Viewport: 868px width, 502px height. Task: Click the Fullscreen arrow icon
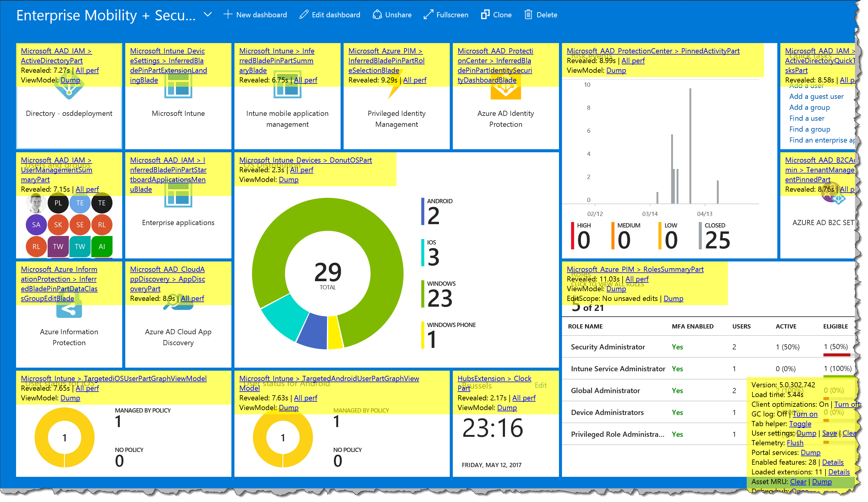point(428,15)
